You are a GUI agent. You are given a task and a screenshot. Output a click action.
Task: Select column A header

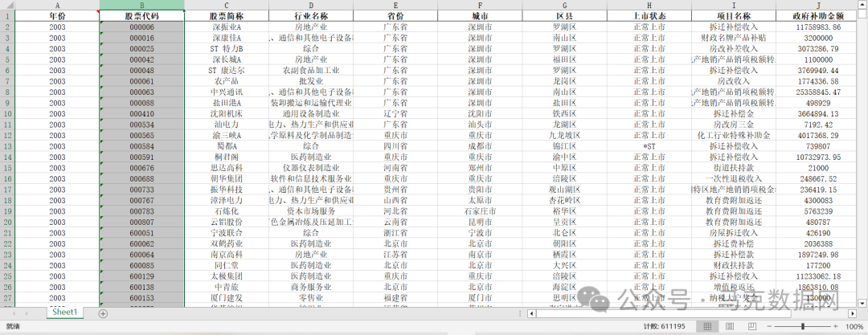[57, 5]
